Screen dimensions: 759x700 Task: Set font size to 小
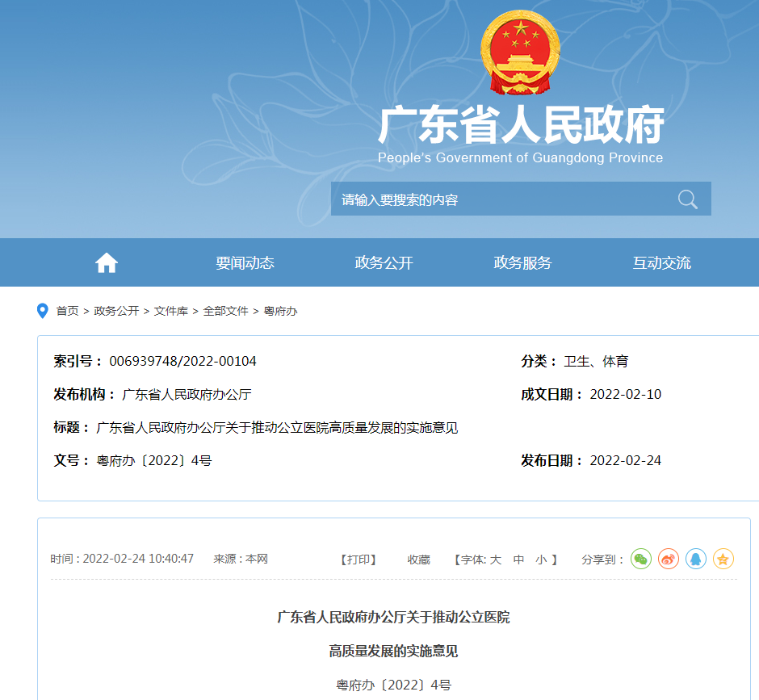[x=541, y=560]
